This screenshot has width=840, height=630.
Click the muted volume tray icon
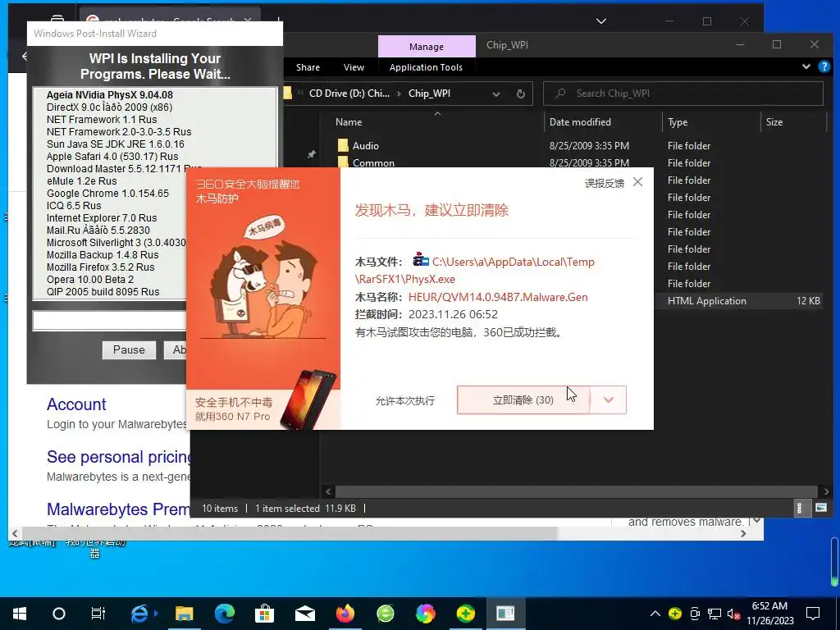(x=733, y=614)
